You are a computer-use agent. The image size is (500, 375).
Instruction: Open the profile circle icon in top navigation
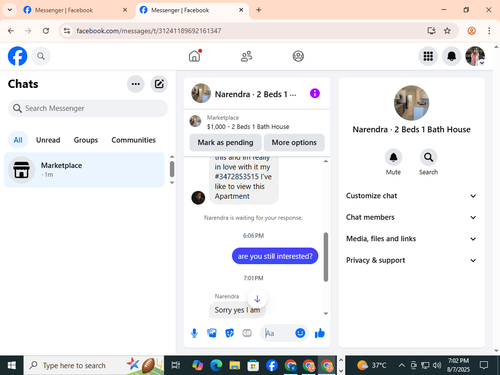(298, 56)
